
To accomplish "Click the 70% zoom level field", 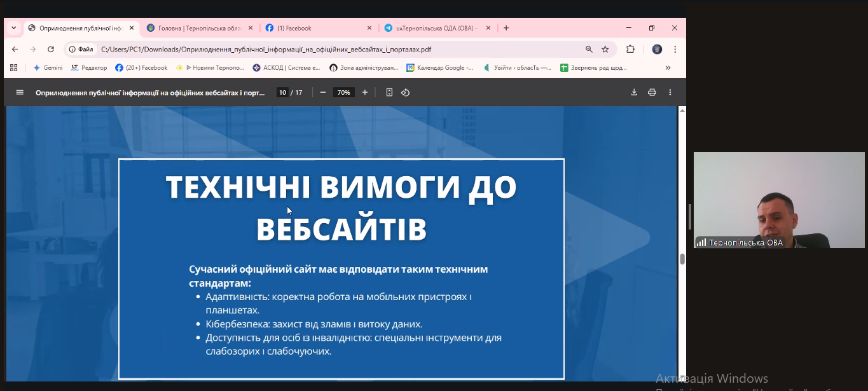I will [x=343, y=92].
